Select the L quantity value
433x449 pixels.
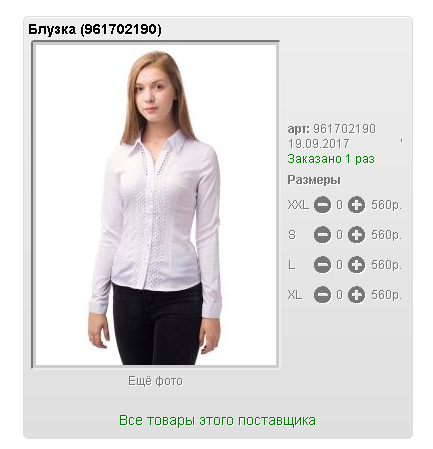(x=339, y=265)
